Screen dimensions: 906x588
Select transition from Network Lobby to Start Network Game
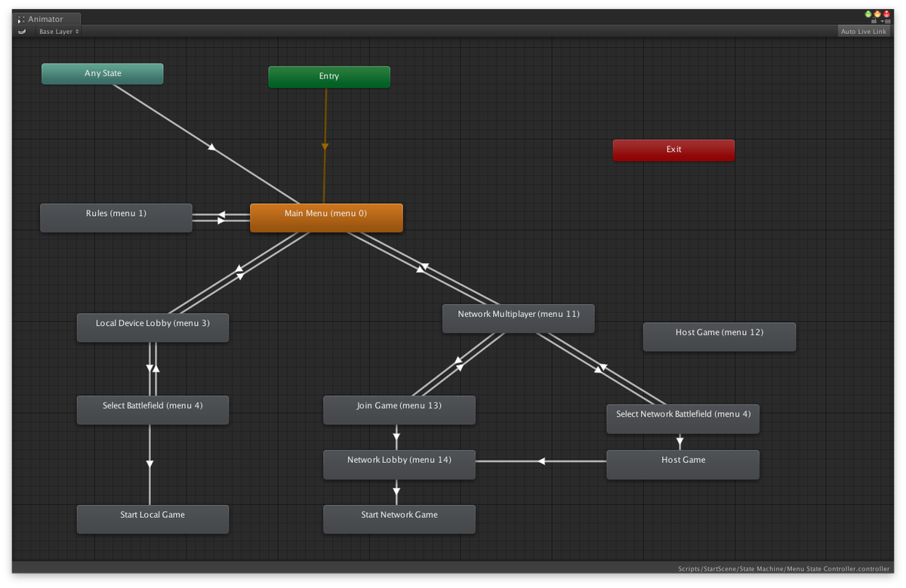coord(396,492)
